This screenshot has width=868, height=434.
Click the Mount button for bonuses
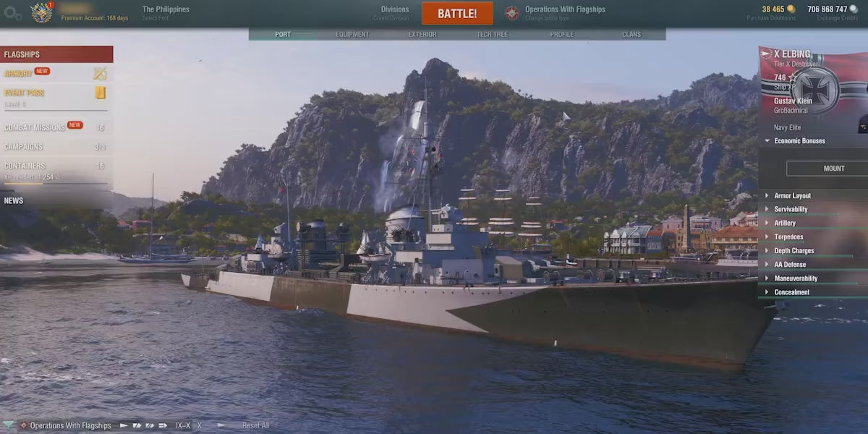click(833, 169)
